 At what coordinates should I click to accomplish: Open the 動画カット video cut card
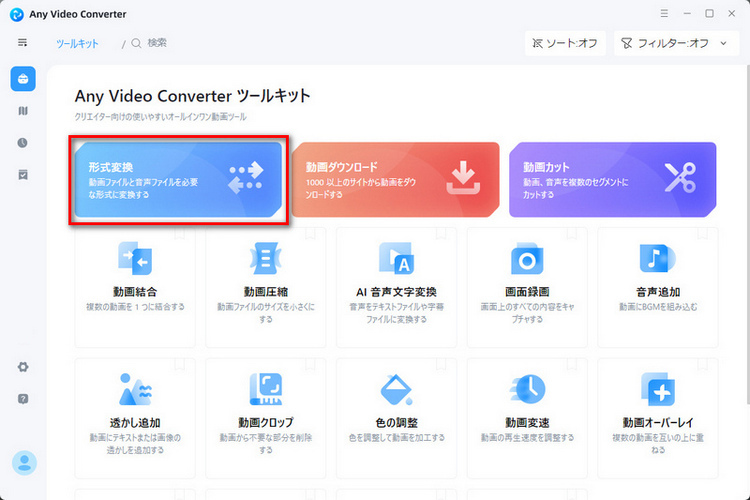(x=613, y=179)
